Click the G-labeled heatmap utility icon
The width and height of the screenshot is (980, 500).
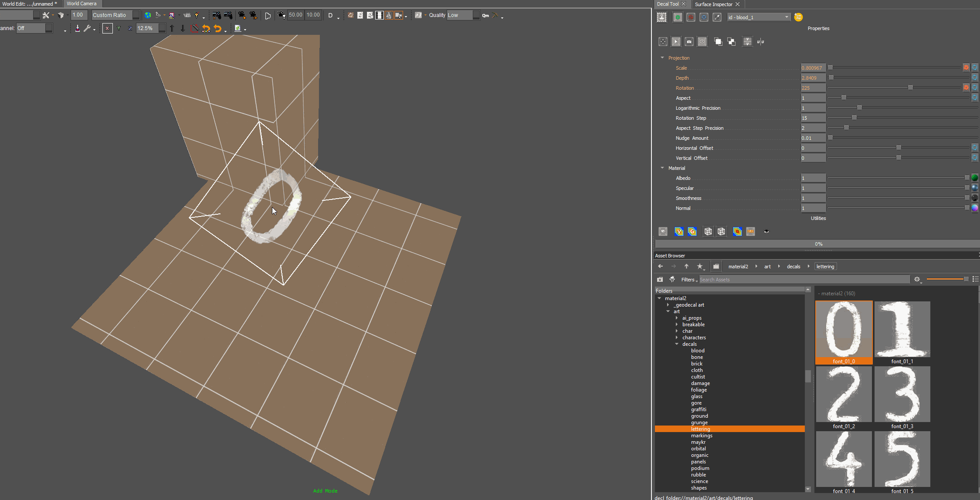[692, 231]
